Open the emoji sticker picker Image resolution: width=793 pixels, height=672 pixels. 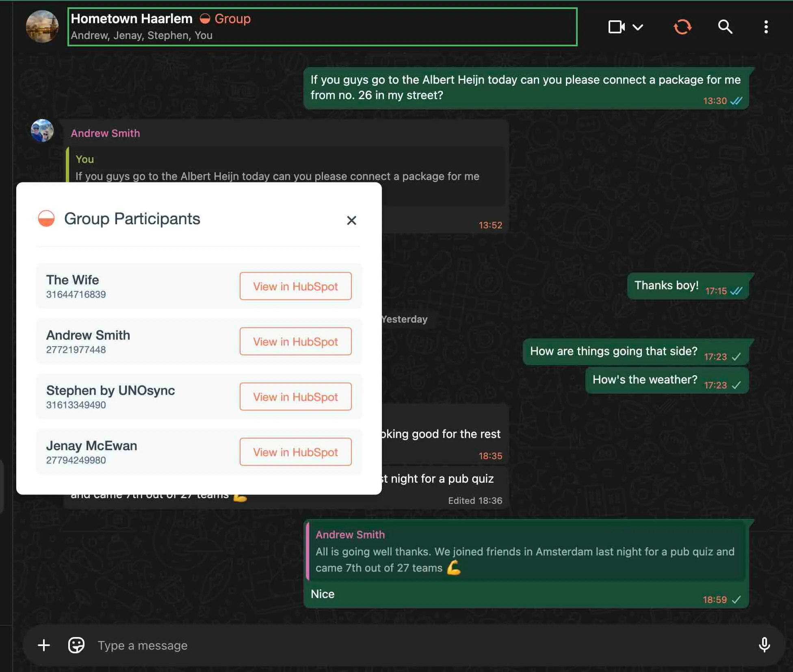pos(76,645)
